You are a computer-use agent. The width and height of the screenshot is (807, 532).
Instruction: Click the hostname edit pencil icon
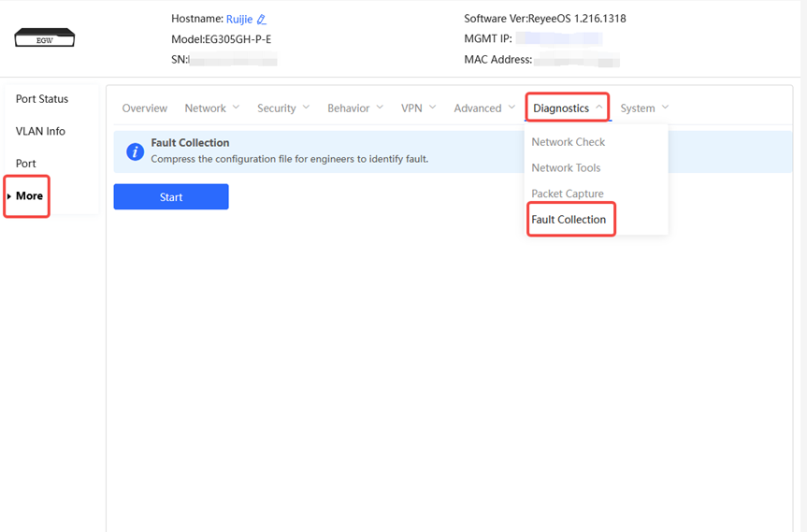coord(262,20)
